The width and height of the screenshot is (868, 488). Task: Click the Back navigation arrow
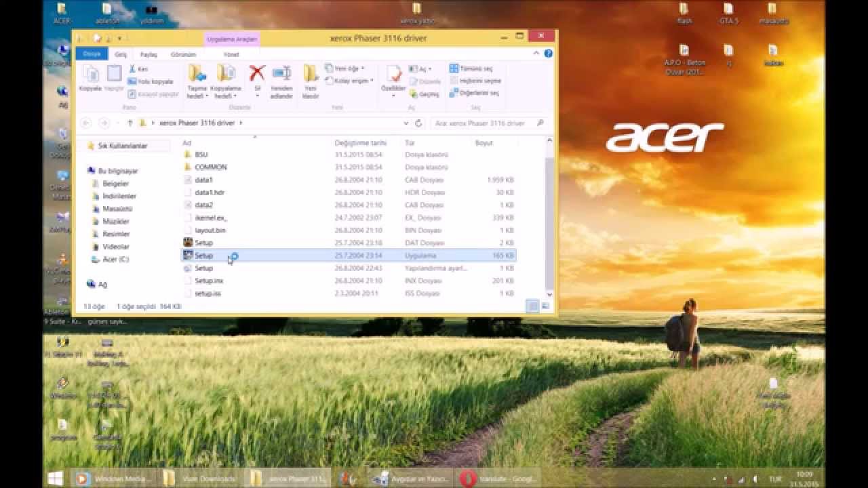[85, 123]
